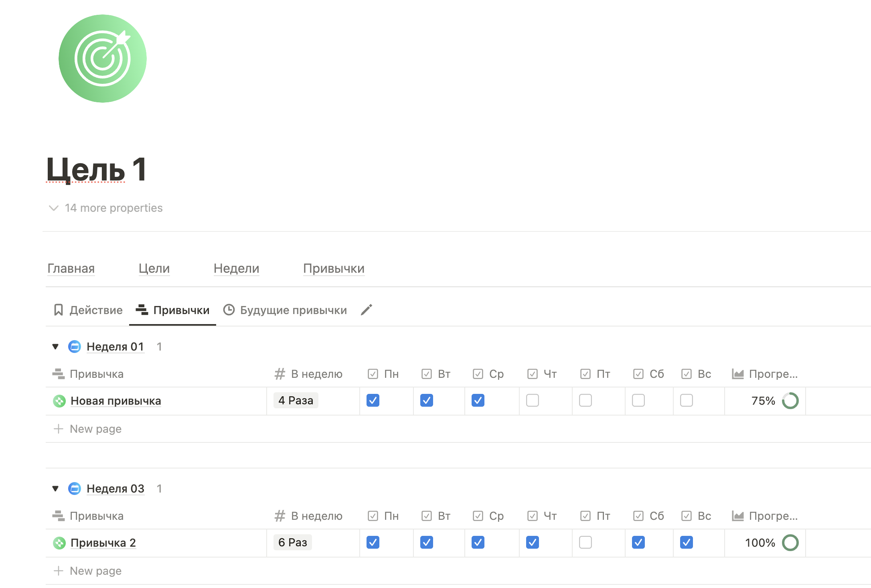Click the 4 Раза cell value
The image size is (871, 588).
click(296, 400)
